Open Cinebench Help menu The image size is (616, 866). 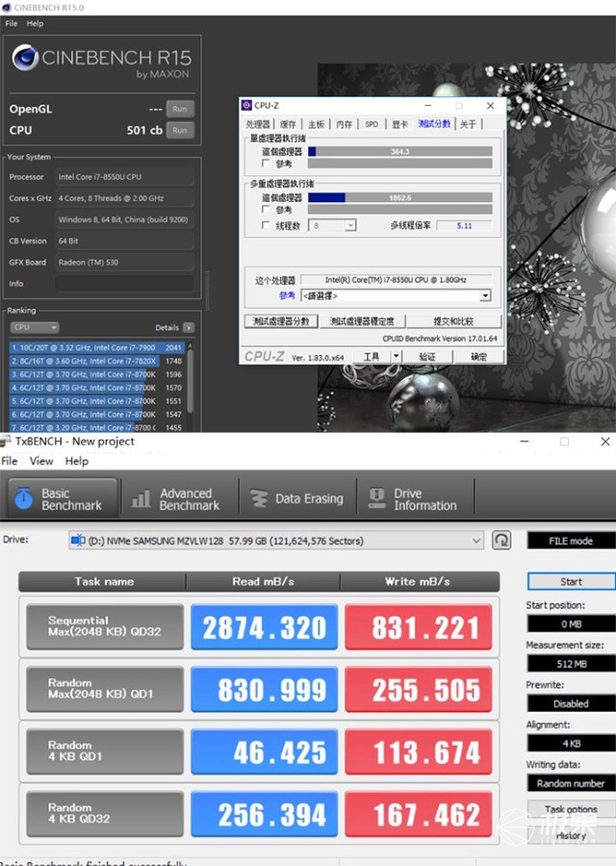pos(35,23)
